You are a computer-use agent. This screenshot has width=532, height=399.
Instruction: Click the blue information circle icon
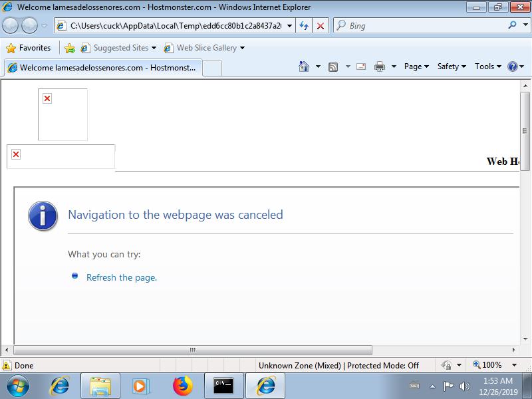(x=43, y=215)
